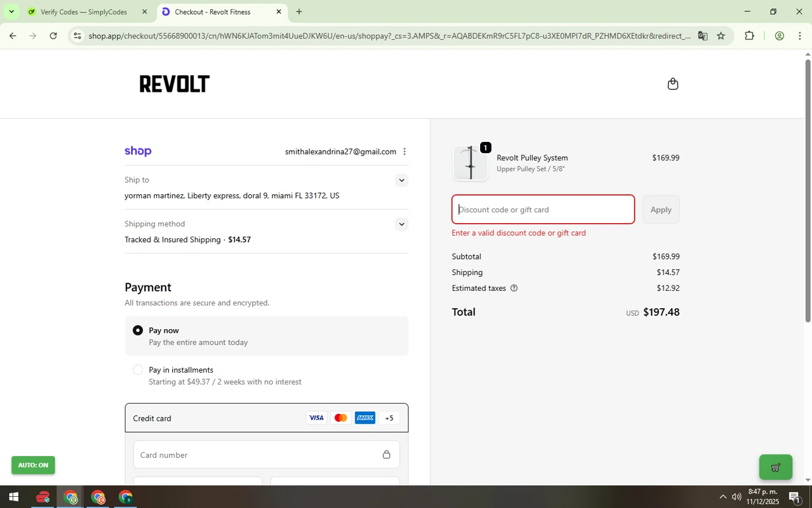Close the Checkout - Revolt Fitness tab
The height and width of the screenshot is (508, 812).
coord(278,11)
